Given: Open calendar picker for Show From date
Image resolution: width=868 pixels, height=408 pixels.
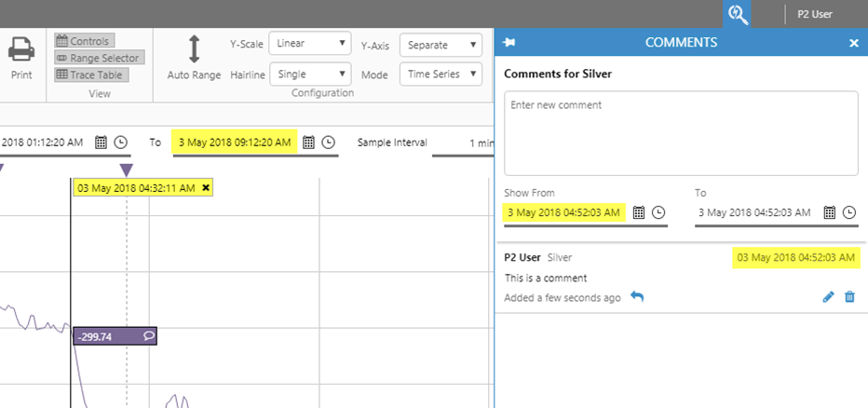Looking at the screenshot, I should point(639,212).
